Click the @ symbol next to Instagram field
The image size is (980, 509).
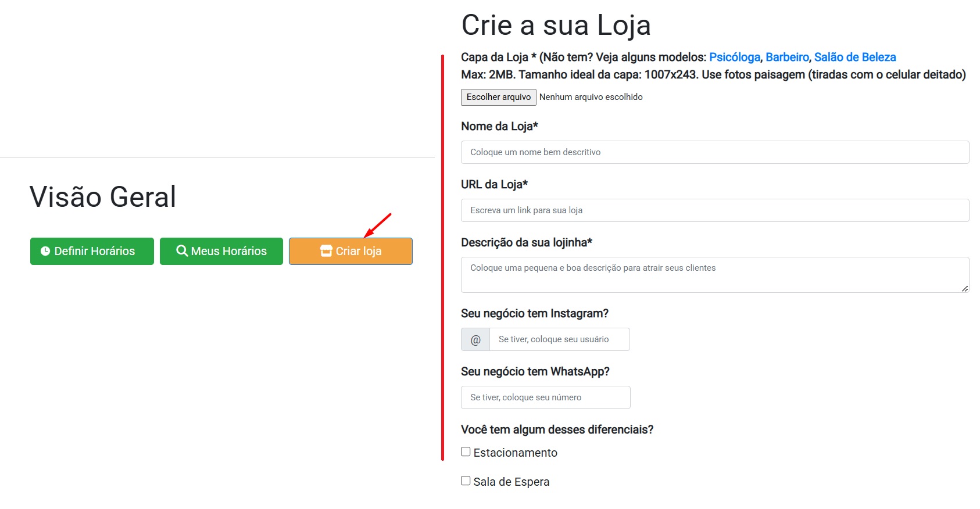(475, 339)
